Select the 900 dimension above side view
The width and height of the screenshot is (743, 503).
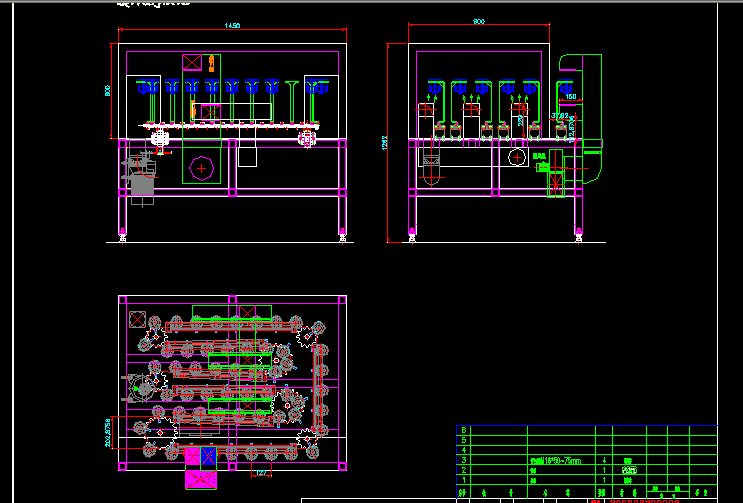(479, 22)
